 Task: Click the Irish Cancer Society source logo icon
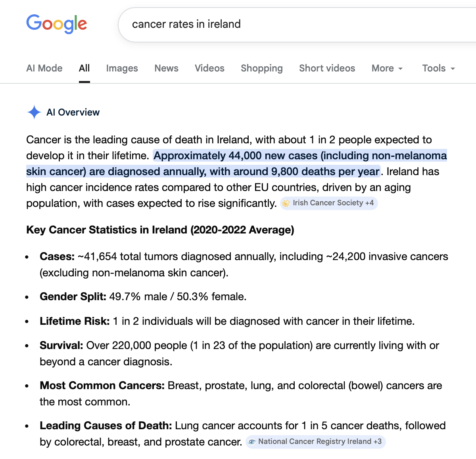point(286,203)
